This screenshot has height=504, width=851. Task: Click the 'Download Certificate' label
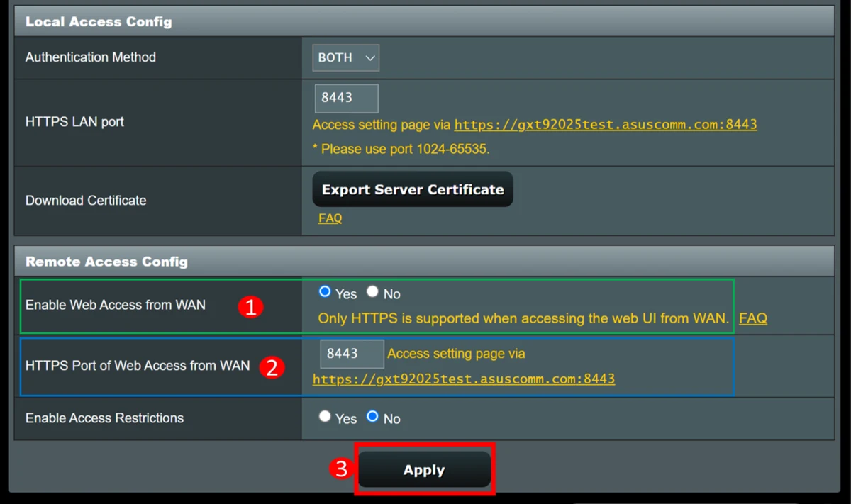(86, 201)
